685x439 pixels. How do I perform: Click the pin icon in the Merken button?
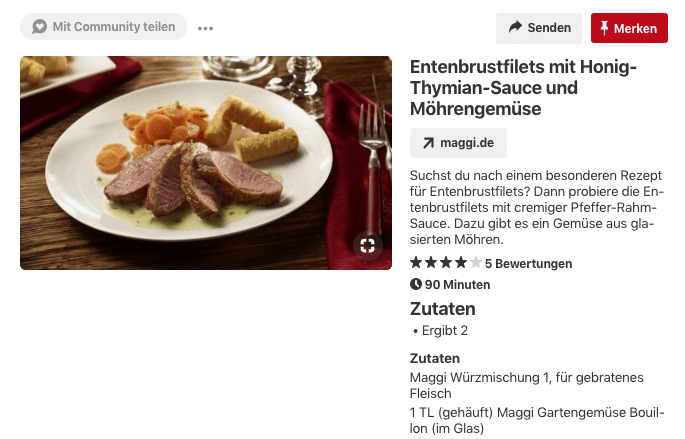[x=604, y=28]
